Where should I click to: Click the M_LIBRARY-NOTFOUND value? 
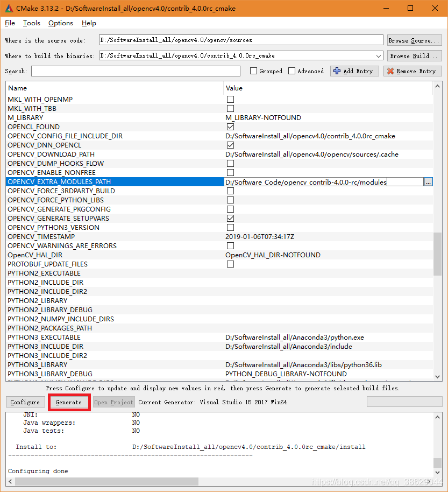pyautogui.click(x=264, y=118)
